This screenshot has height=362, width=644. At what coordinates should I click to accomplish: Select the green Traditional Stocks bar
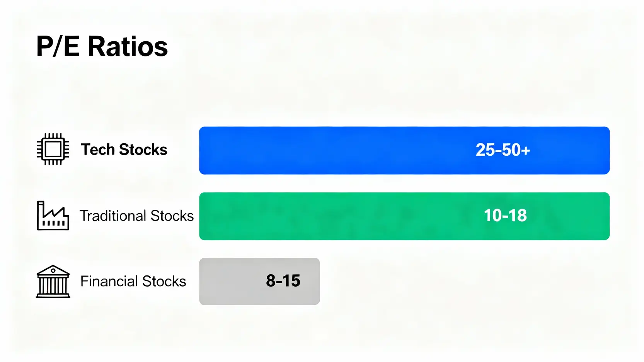tap(329, 216)
